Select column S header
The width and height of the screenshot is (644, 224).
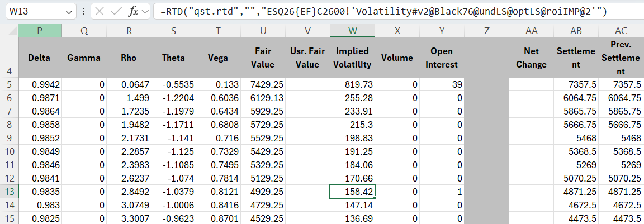point(173,31)
